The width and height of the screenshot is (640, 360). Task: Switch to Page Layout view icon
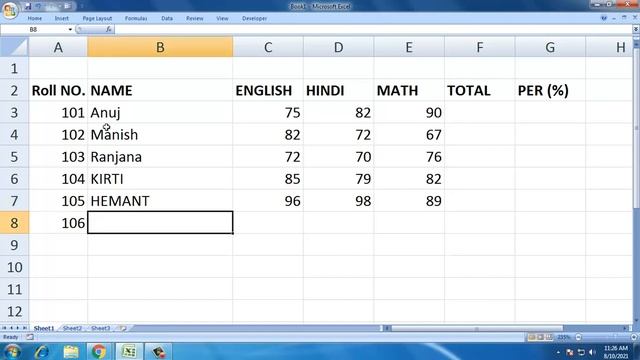540,337
